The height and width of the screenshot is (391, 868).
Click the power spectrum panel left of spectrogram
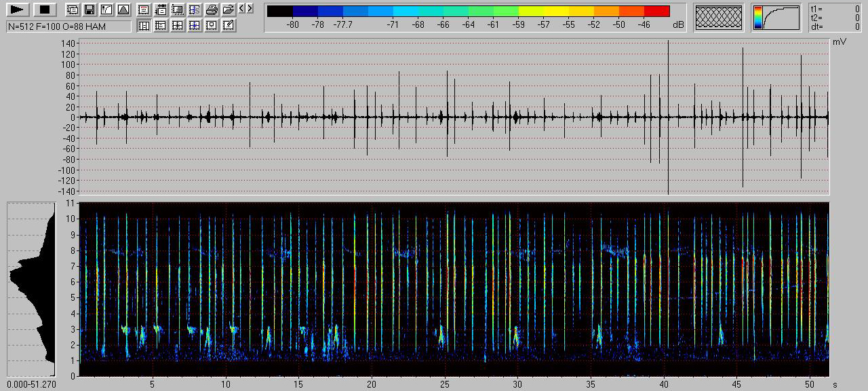31,288
